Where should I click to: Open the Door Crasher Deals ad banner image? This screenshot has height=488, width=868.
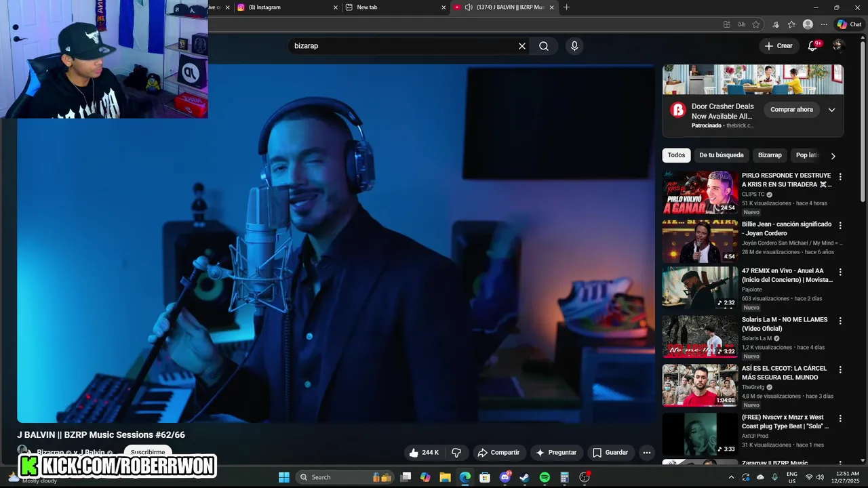[753, 80]
